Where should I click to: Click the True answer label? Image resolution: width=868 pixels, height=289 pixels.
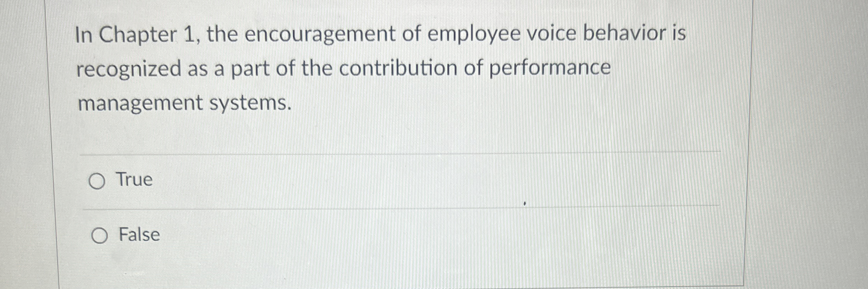[134, 181]
